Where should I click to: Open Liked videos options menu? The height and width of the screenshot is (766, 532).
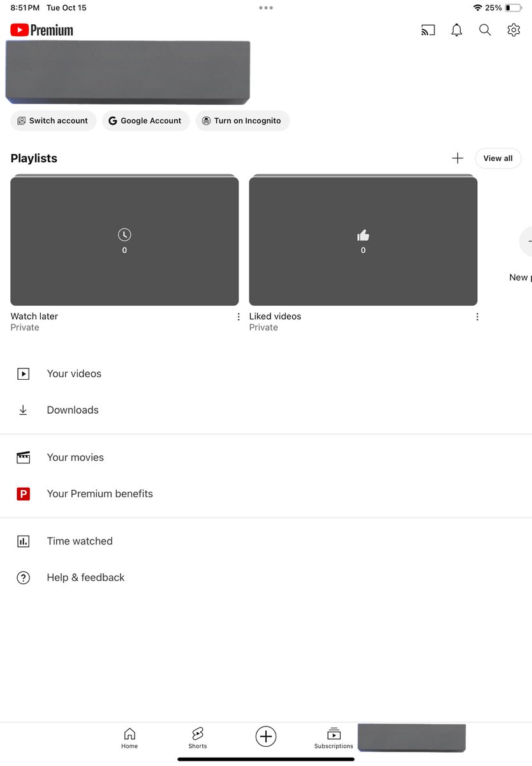(477, 317)
